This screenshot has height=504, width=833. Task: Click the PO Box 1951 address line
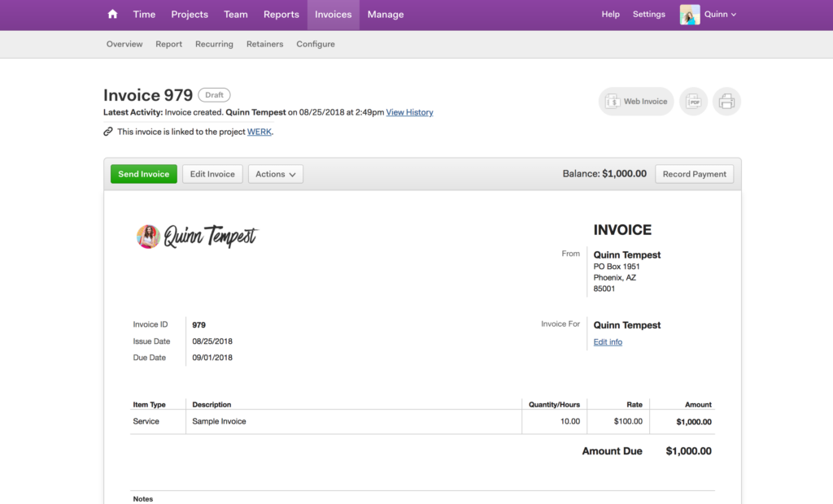pos(617,267)
